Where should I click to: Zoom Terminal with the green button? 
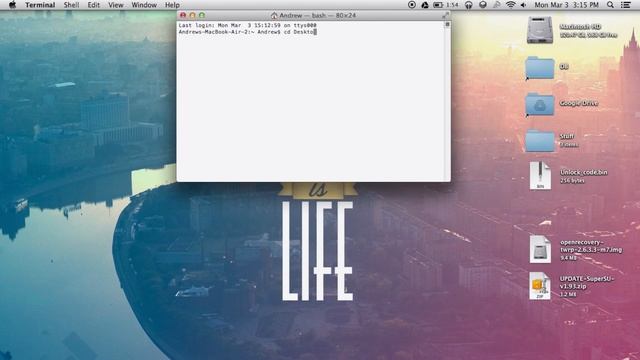tap(202, 15)
